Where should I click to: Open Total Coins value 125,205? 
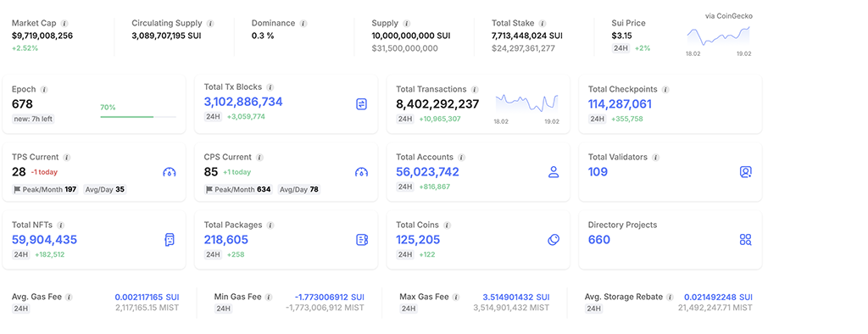(x=418, y=240)
